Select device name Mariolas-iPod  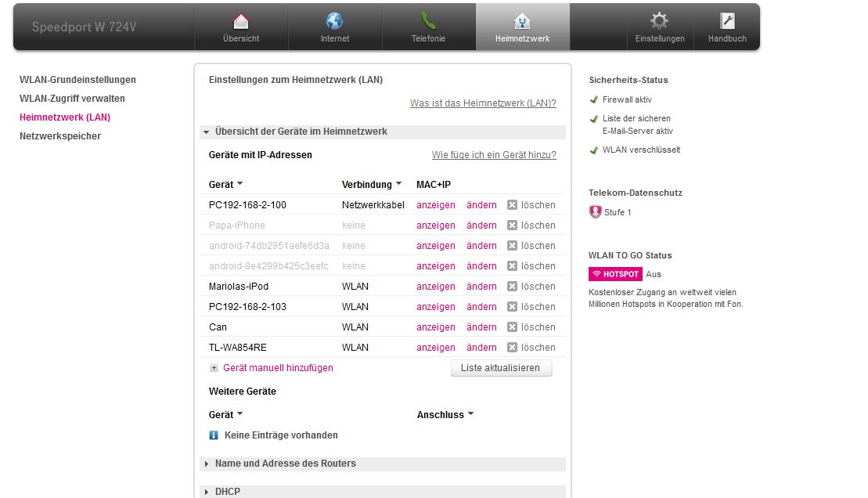(239, 287)
